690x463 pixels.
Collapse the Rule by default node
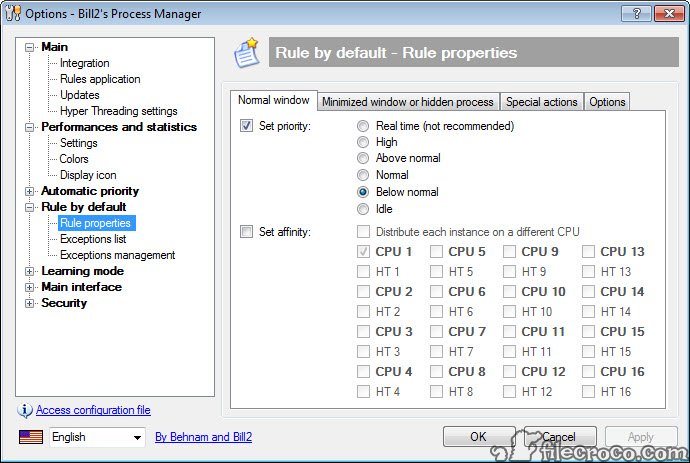(29, 207)
